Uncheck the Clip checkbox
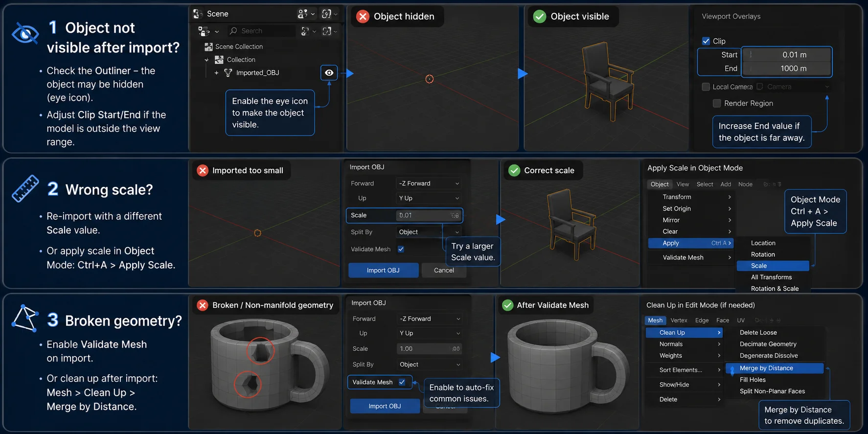 [706, 41]
